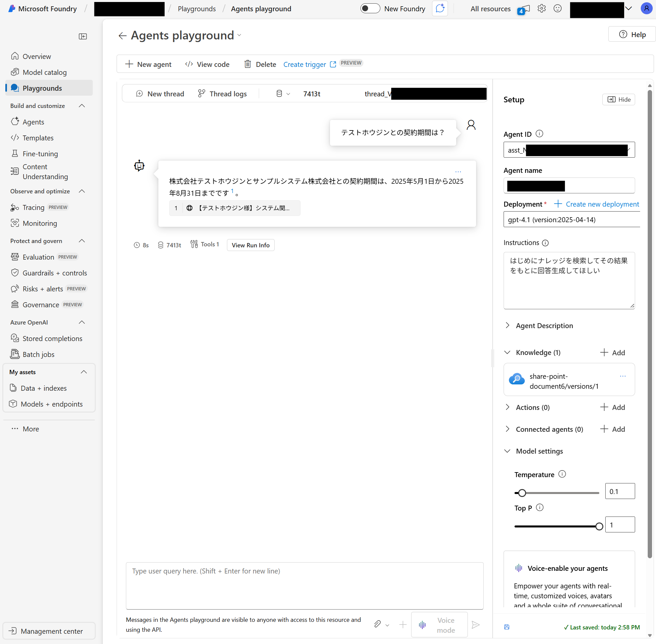Click the user avatar icon
The width and height of the screenshot is (656, 644).
point(646,9)
